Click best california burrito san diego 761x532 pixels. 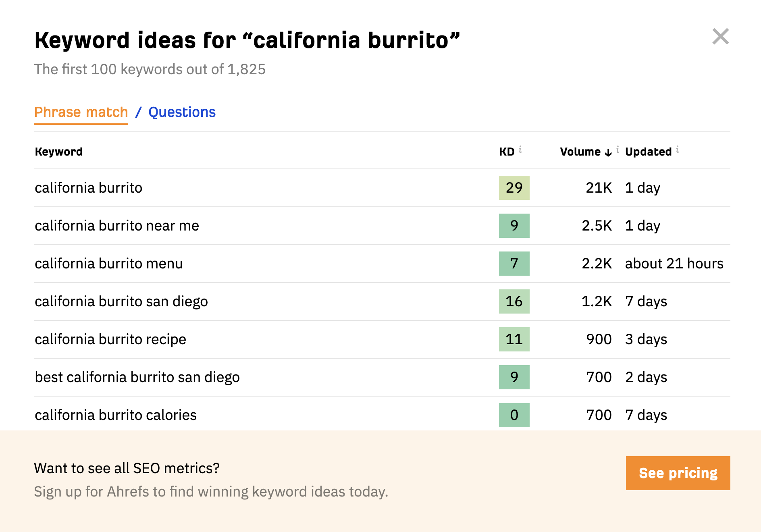point(137,377)
